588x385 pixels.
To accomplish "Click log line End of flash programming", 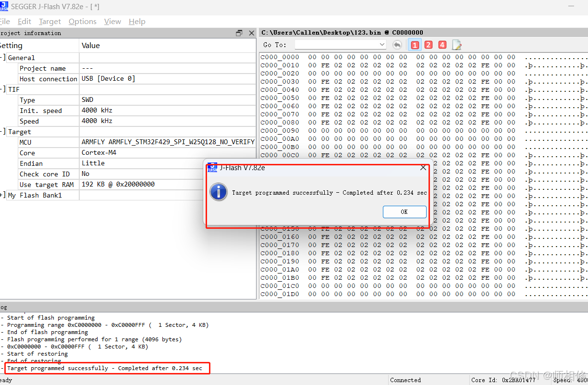I will 48,332.
